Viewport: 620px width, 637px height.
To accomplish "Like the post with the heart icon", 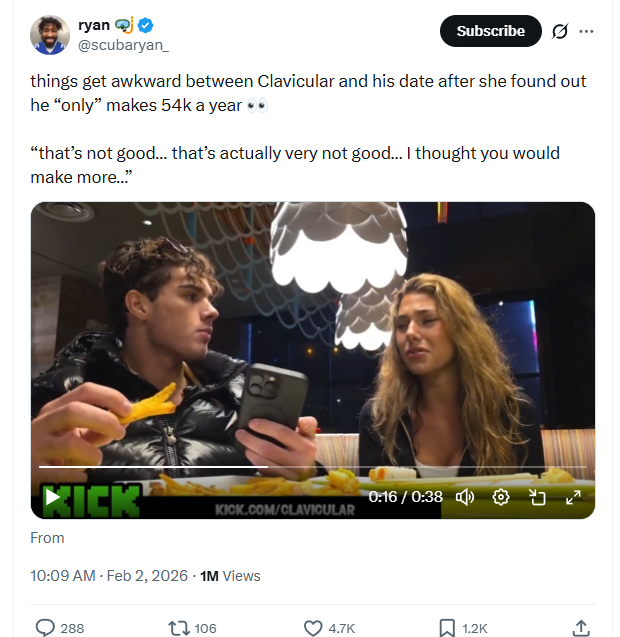I will point(313,628).
